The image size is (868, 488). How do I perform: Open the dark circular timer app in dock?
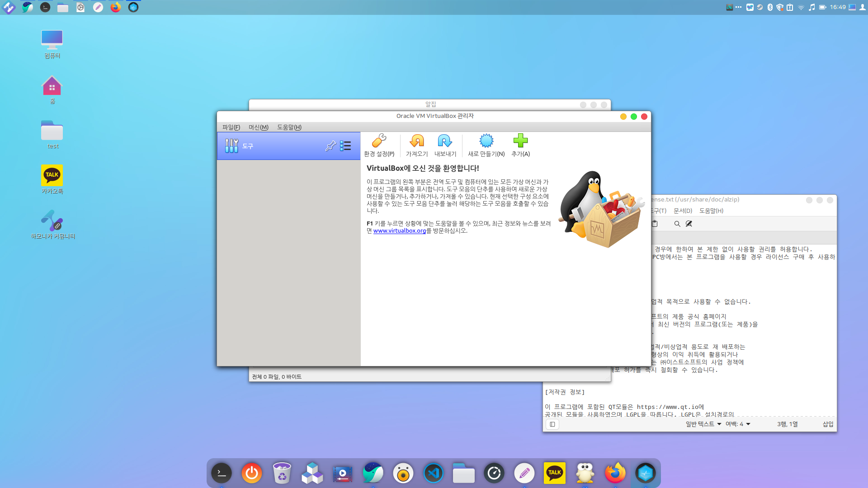click(x=494, y=473)
